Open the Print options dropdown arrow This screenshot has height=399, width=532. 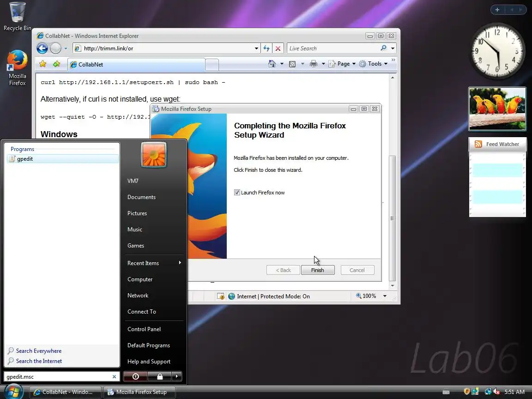pyautogui.click(x=323, y=64)
